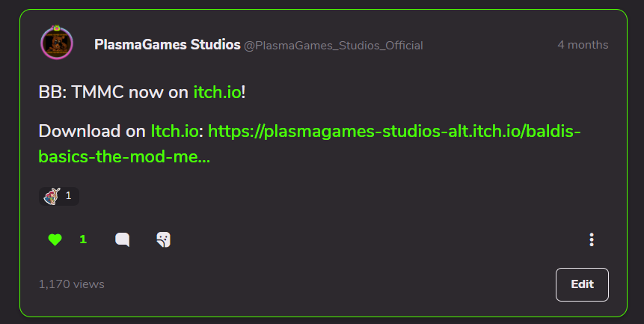Click the Itch.io link after Download on

pyautogui.click(x=174, y=132)
